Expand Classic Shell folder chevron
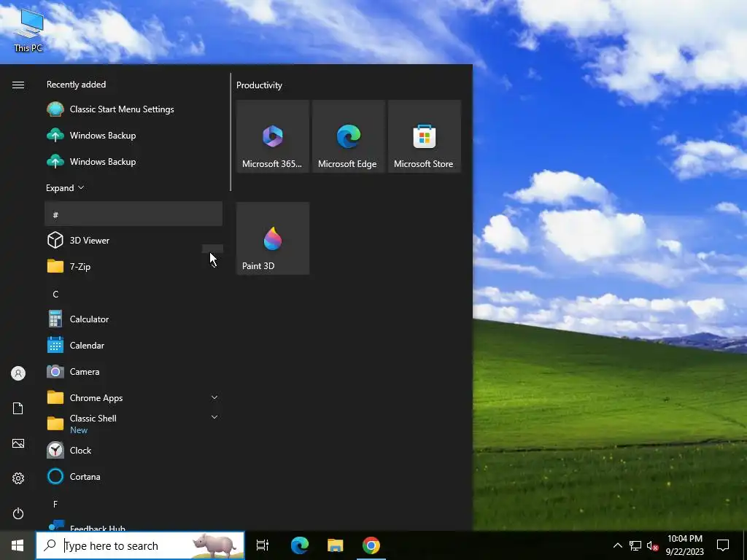 pos(214,417)
